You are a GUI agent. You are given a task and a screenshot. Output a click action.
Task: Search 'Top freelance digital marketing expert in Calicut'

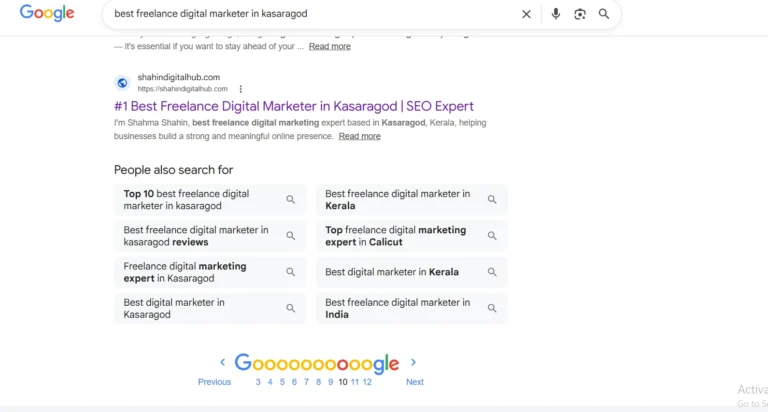click(411, 236)
